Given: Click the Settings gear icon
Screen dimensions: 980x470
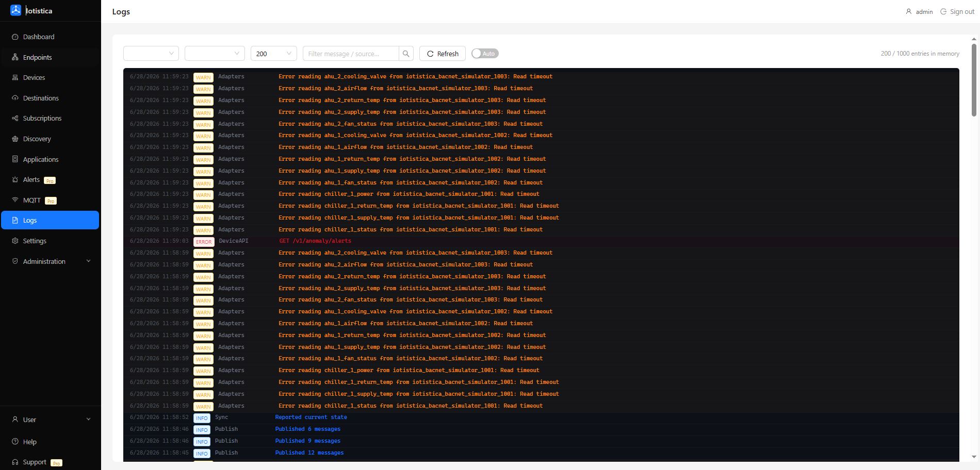Looking at the screenshot, I should point(15,241).
